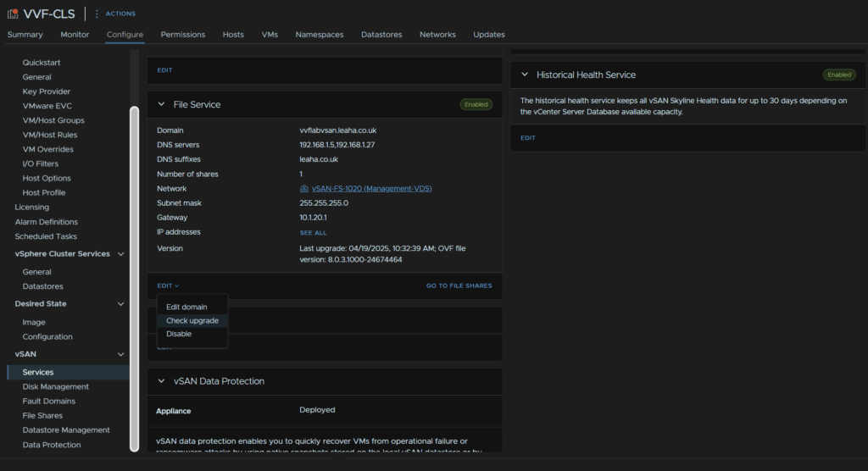
Task: Open Datastores under vSphere Cluster Services
Action: tap(42, 286)
